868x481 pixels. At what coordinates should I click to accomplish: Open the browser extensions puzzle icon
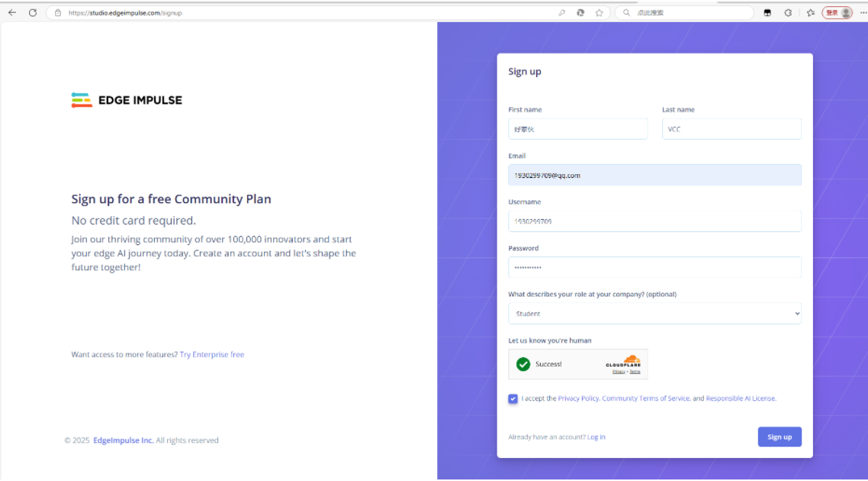click(x=788, y=12)
